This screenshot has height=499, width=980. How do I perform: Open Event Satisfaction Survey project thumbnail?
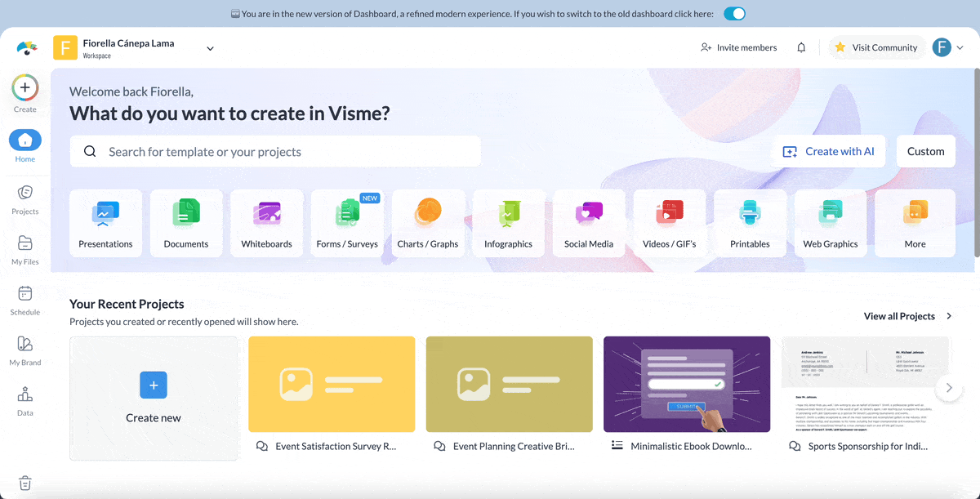331,384
